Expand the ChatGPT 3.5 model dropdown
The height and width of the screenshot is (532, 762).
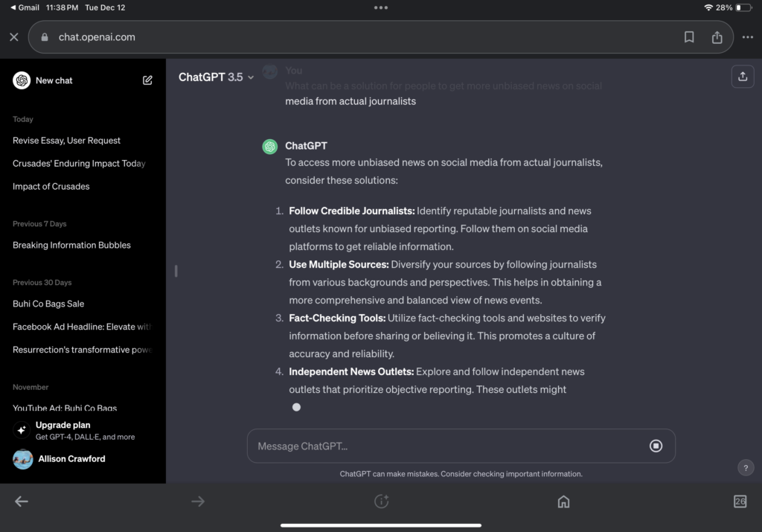[216, 77]
